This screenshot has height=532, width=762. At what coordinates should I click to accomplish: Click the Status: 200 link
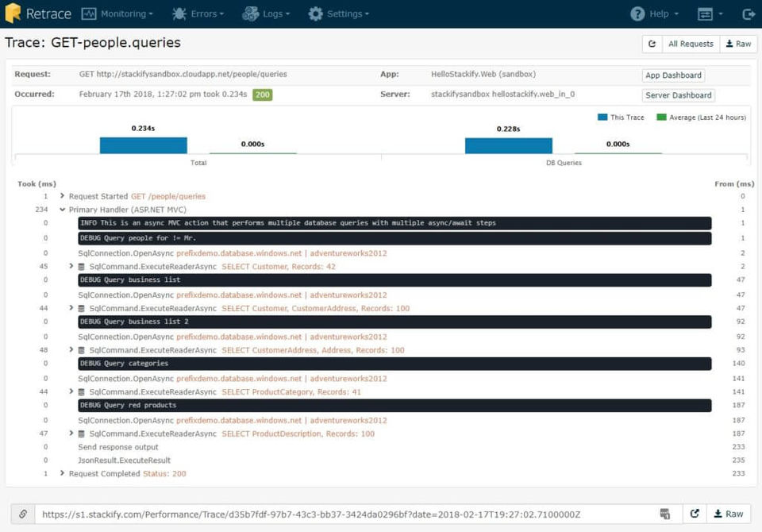click(164, 474)
